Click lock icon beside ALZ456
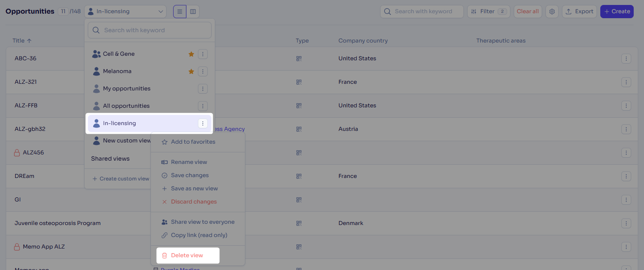The height and width of the screenshot is (270, 644). point(17,153)
